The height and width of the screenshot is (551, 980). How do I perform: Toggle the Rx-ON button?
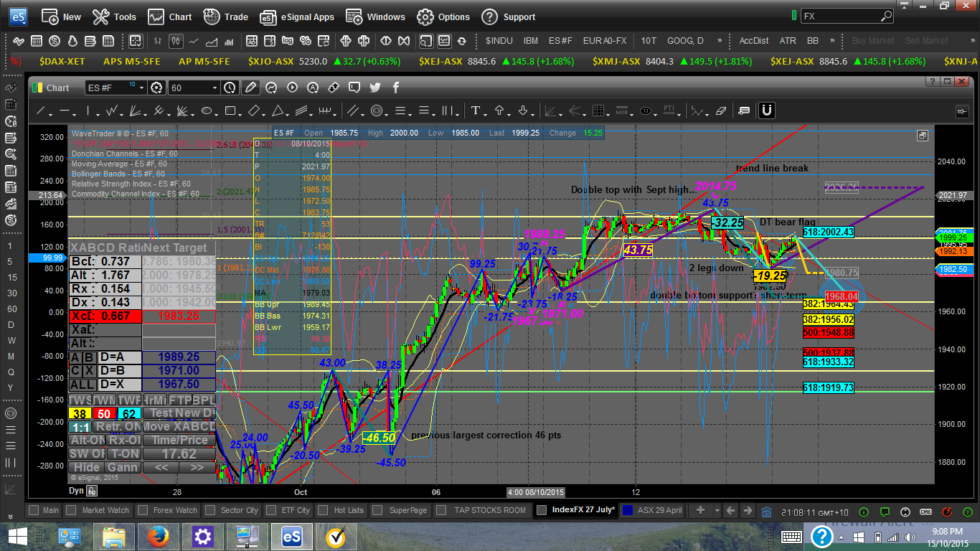(125, 440)
